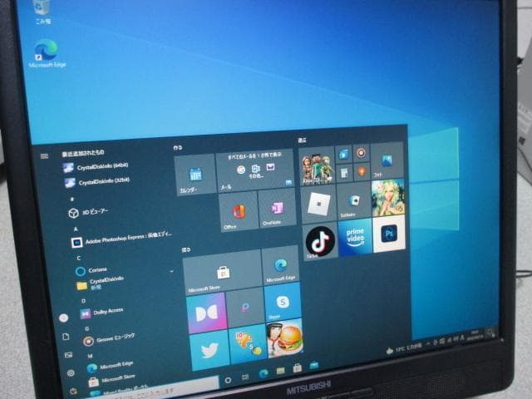The image size is (532, 399).
Task: Open the Office tile
Action: (239, 211)
